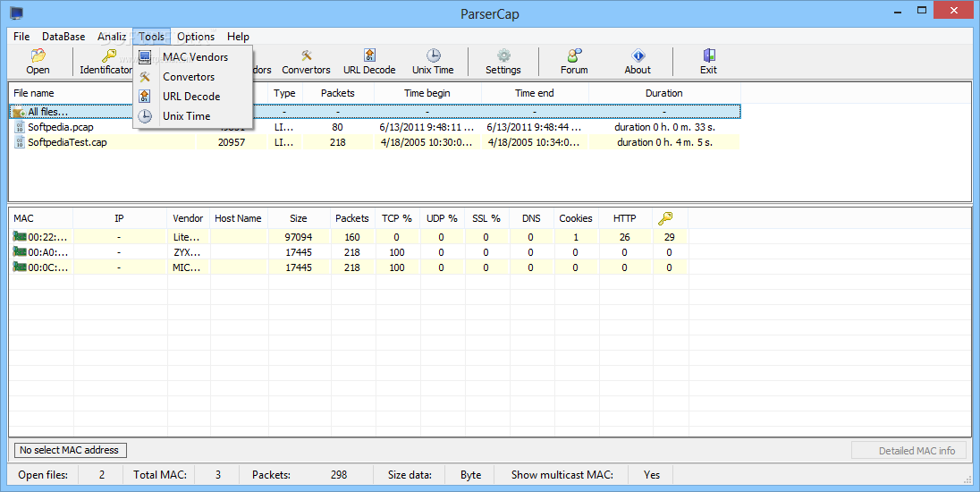This screenshot has width=980, height=492.
Task: Launch Convertors from the toolbar
Action: click(306, 61)
